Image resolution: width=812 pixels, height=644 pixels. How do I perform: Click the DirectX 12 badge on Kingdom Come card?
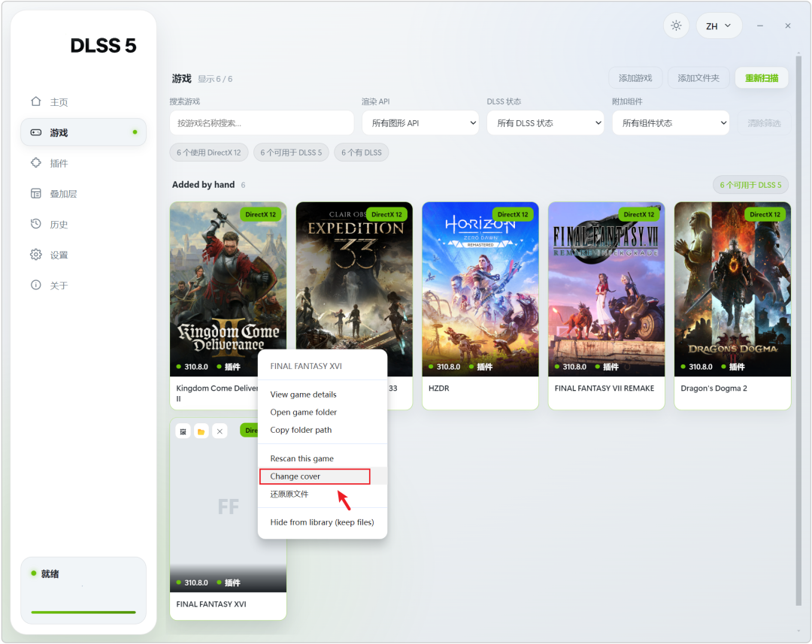pyautogui.click(x=260, y=214)
